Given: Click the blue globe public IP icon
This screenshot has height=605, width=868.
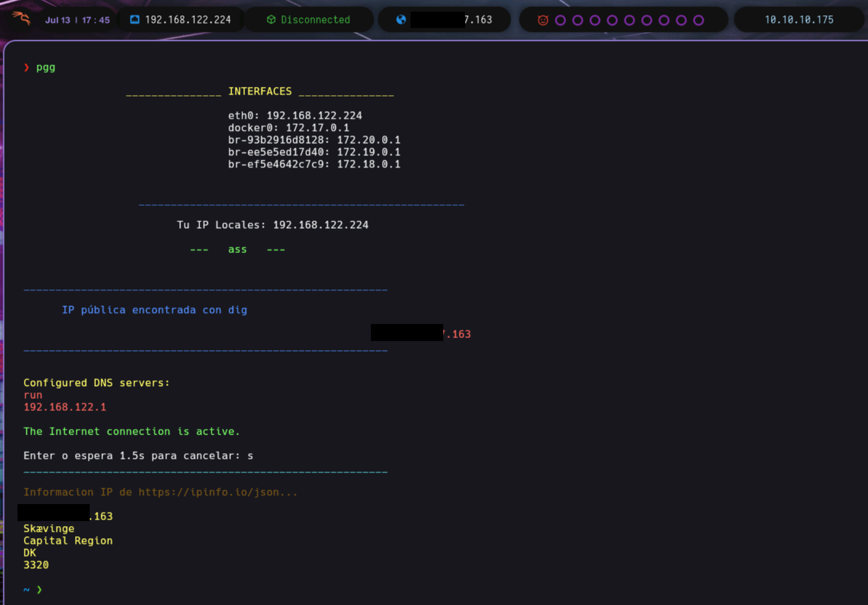Looking at the screenshot, I should 401,20.
